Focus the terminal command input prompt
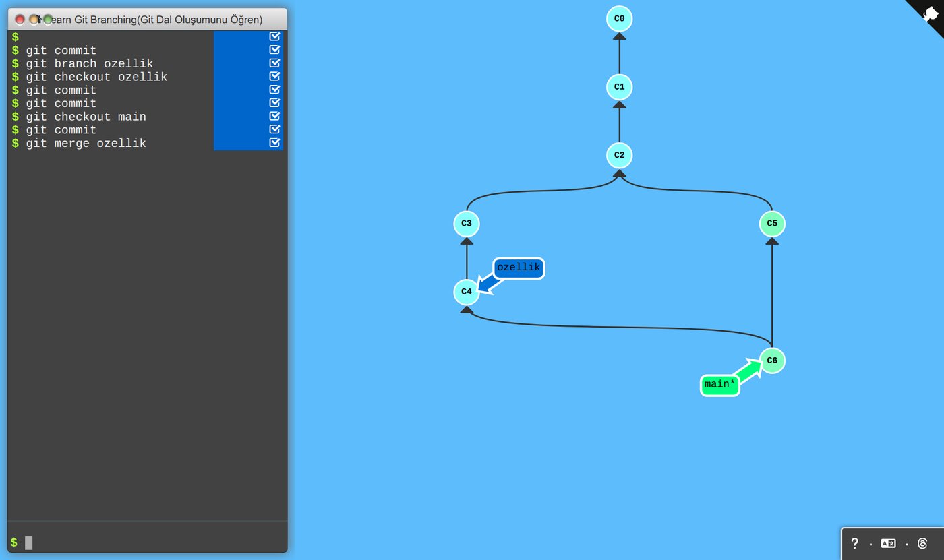Viewport: 944px width, 560px height. coord(148,542)
